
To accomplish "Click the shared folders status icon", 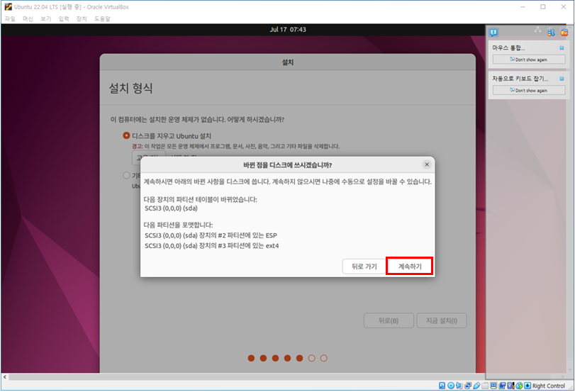I will click(485, 386).
